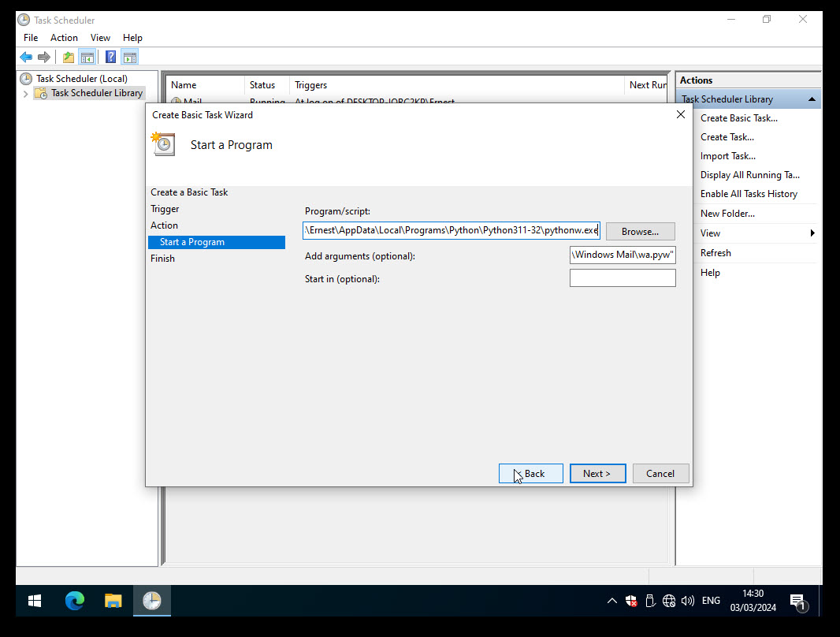The height and width of the screenshot is (637, 840).
Task: Click the Next > button
Action: [x=597, y=473]
